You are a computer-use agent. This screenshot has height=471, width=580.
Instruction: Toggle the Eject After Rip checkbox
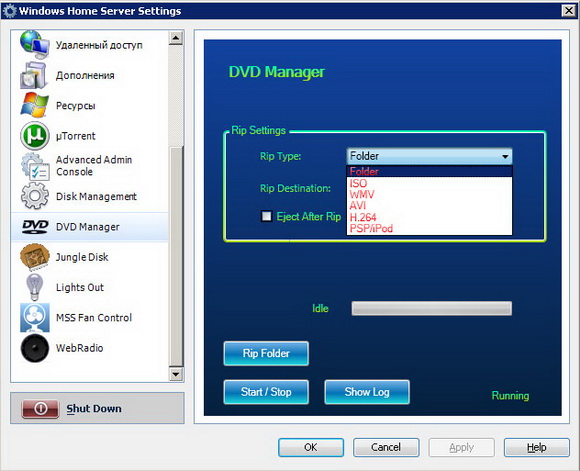pos(266,216)
